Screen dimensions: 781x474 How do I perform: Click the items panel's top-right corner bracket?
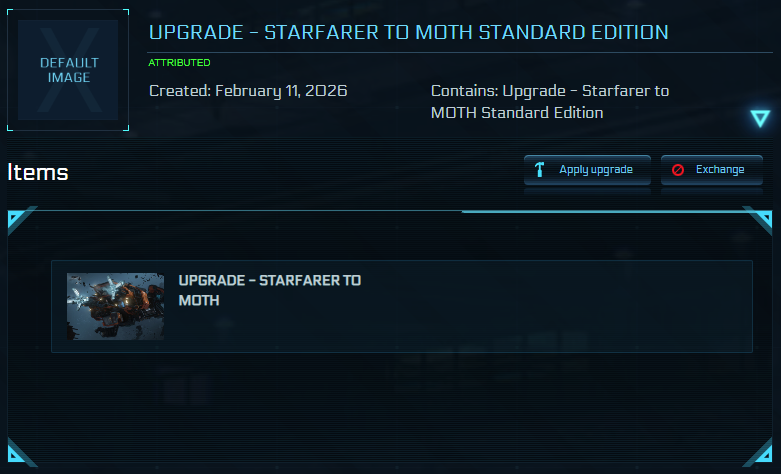[x=759, y=217]
